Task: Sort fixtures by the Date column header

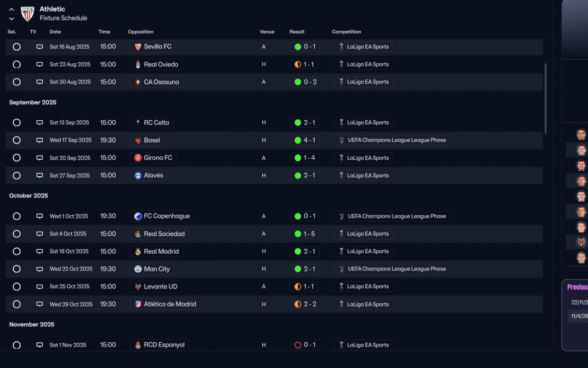Action: pyautogui.click(x=55, y=32)
